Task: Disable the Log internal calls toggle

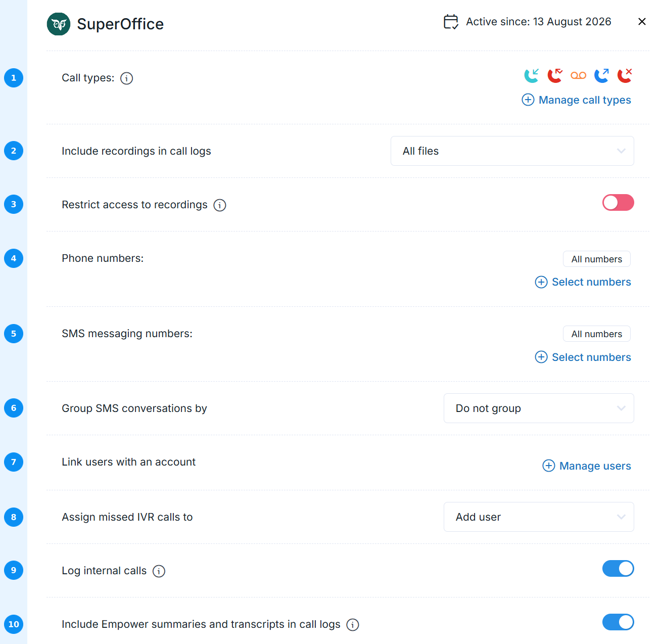Action: [618, 569]
